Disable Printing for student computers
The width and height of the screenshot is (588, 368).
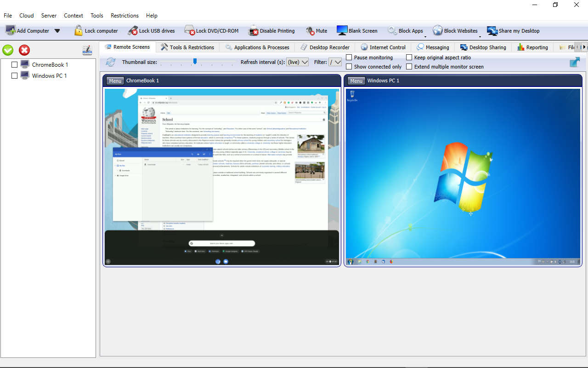click(x=271, y=31)
